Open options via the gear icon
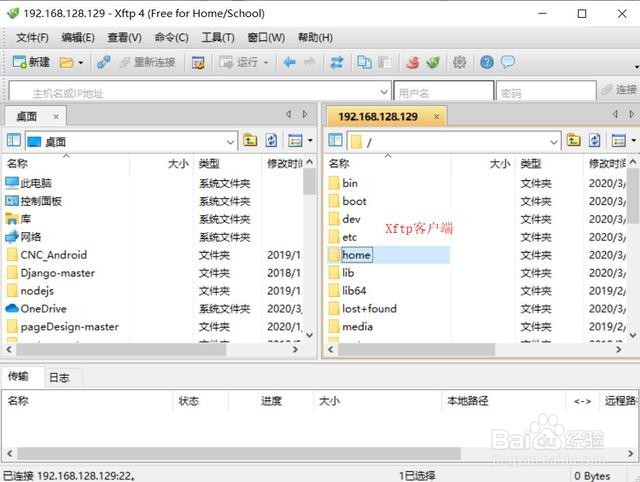Image resolution: width=640 pixels, height=482 pixels. point(460,62)
